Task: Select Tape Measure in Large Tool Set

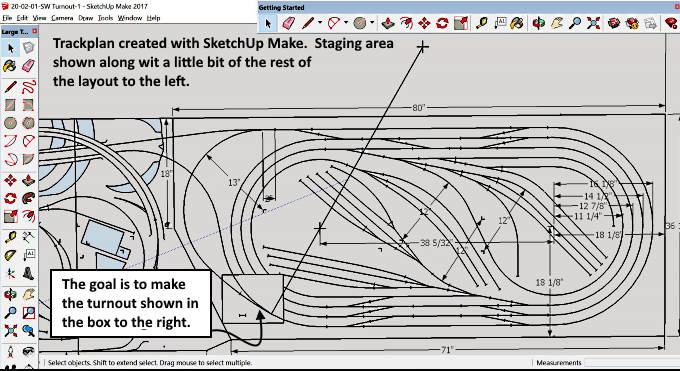Action: [10, 237]
